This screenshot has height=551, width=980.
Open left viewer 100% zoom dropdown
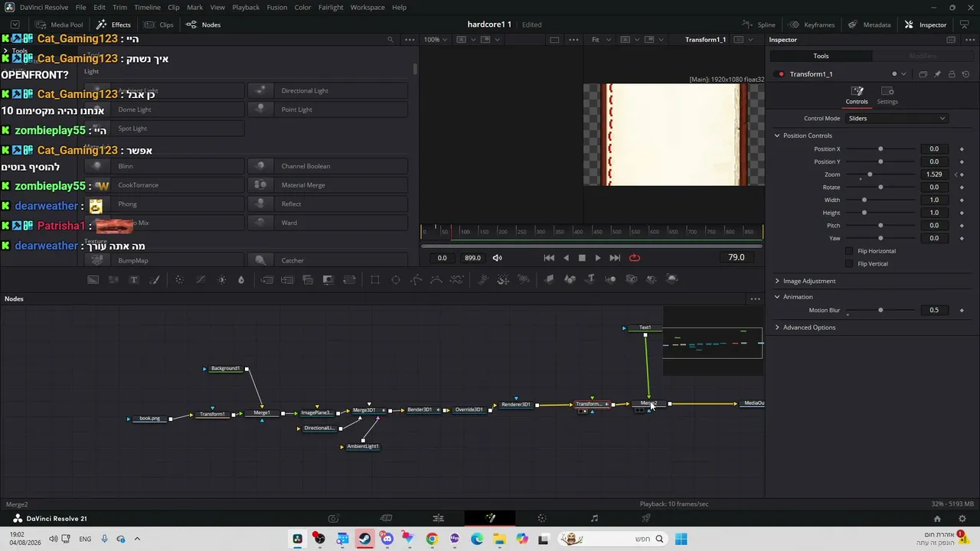[436, 40]
